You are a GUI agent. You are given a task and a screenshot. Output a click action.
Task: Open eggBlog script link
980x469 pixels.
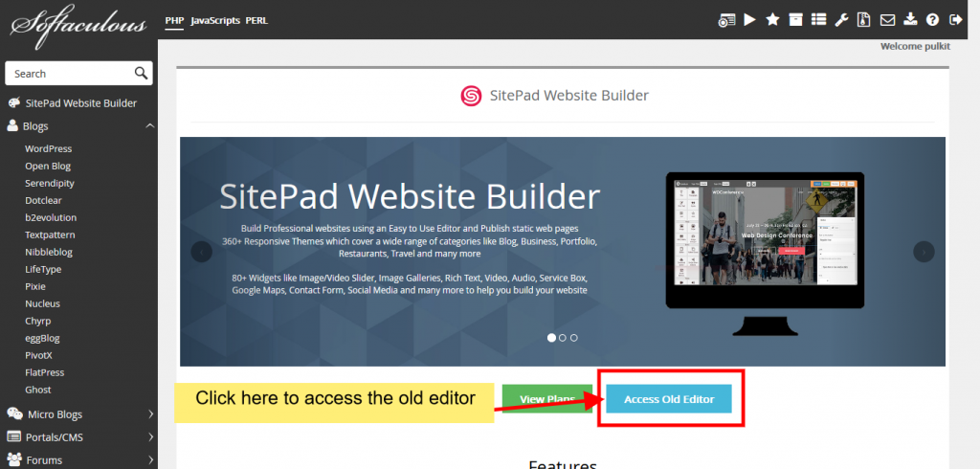coord(42,338)
